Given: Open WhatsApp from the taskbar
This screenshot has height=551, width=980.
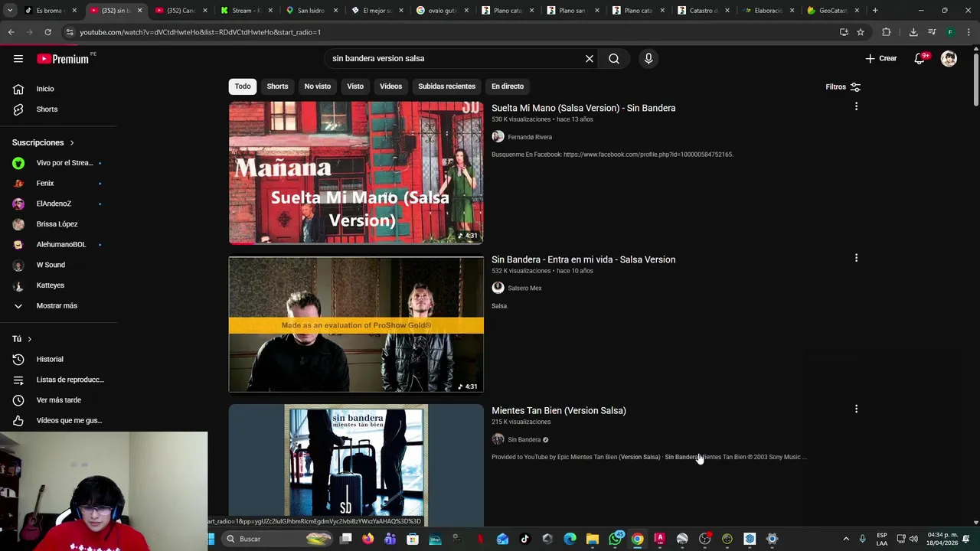Looking at the screenshot, I should 615,539.
